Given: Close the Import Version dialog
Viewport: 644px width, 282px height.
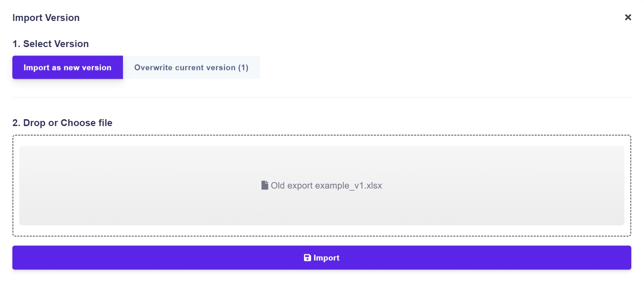Looking at the screenshot, I should (x=628, y=17).
